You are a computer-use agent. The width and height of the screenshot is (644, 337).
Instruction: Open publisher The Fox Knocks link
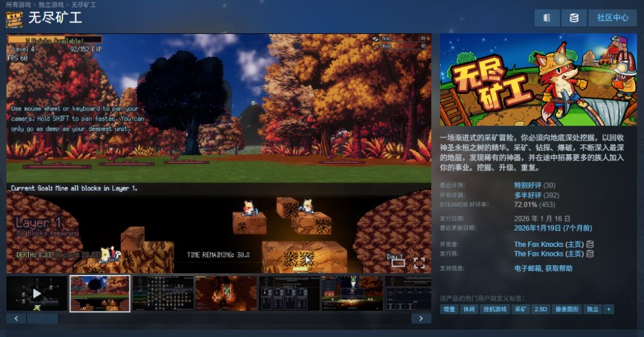(x=538, y=254)
